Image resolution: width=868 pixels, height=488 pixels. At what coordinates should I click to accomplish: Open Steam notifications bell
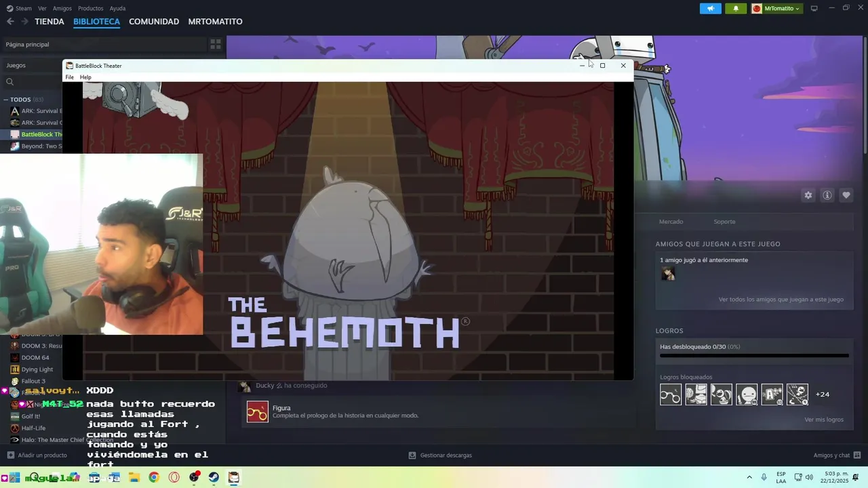click(736, 8)
